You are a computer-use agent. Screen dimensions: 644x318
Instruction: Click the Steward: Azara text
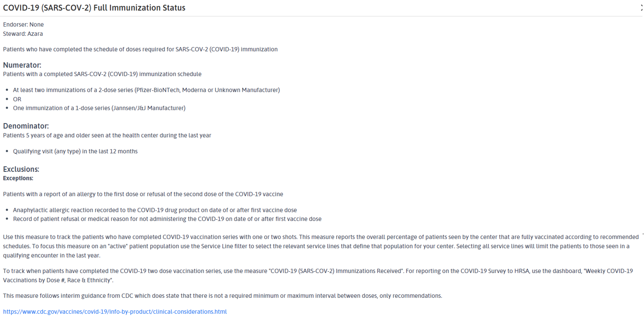pos(23,34)
